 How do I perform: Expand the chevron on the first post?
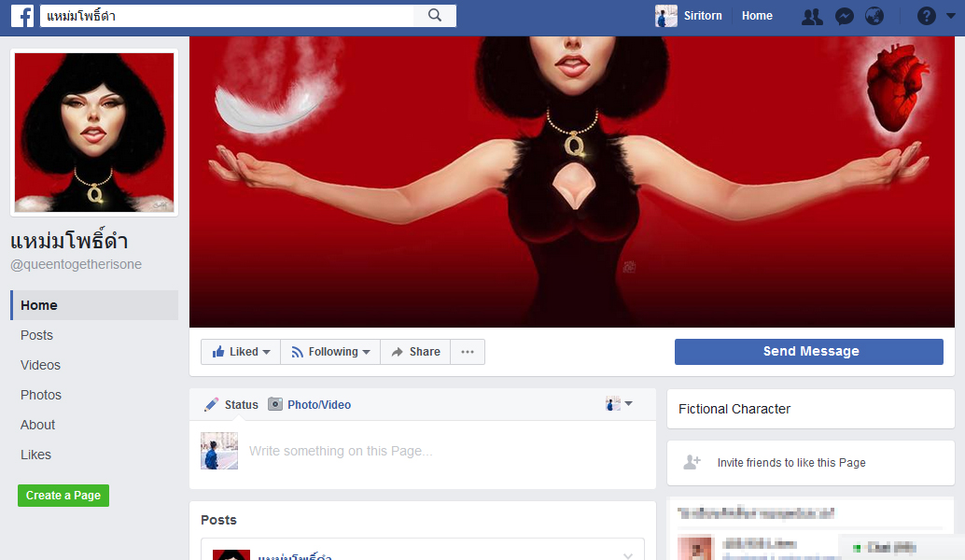(x=628, y=555)
